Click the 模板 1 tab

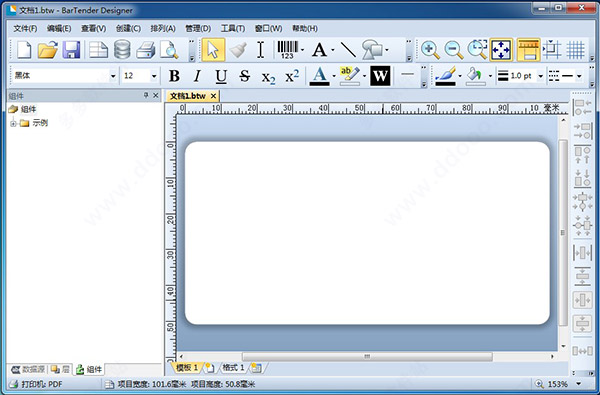point(187,368)
